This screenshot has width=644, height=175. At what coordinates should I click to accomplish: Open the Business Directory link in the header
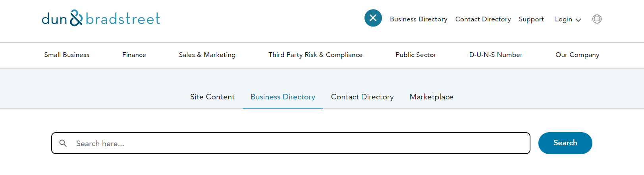pyautogui.click(x=418, y=19)
